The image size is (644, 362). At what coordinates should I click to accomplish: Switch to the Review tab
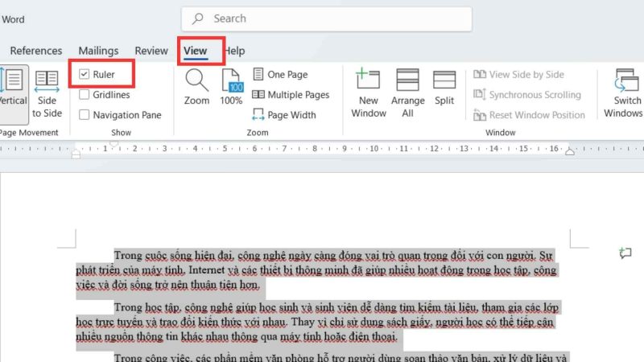tap(151, 51)
